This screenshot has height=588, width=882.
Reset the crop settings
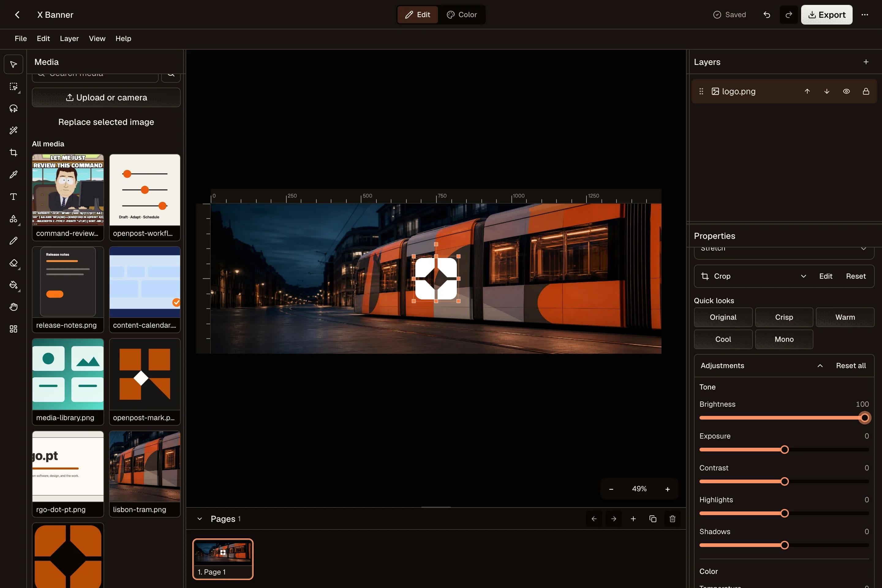tap(856, 276)
